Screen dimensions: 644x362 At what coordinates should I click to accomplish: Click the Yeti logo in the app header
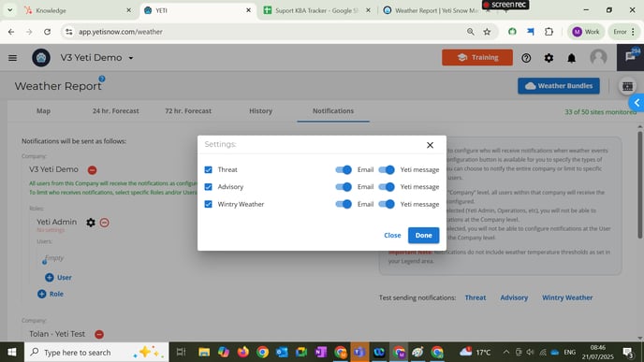tap(41, 58)
